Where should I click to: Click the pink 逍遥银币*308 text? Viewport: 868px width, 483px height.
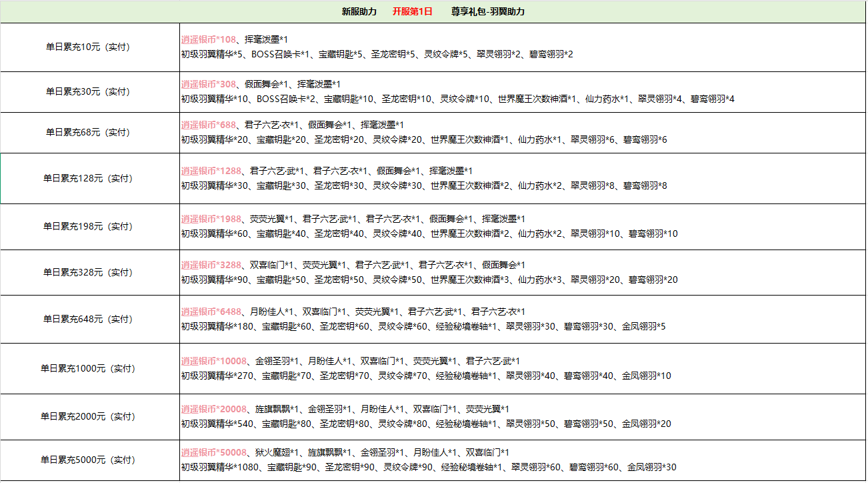209,85
